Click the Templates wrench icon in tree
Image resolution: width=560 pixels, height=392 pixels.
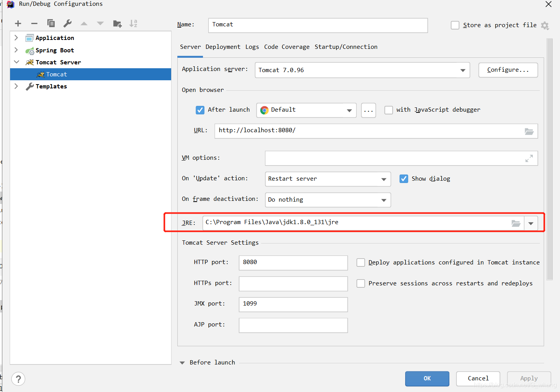(29, 86)
